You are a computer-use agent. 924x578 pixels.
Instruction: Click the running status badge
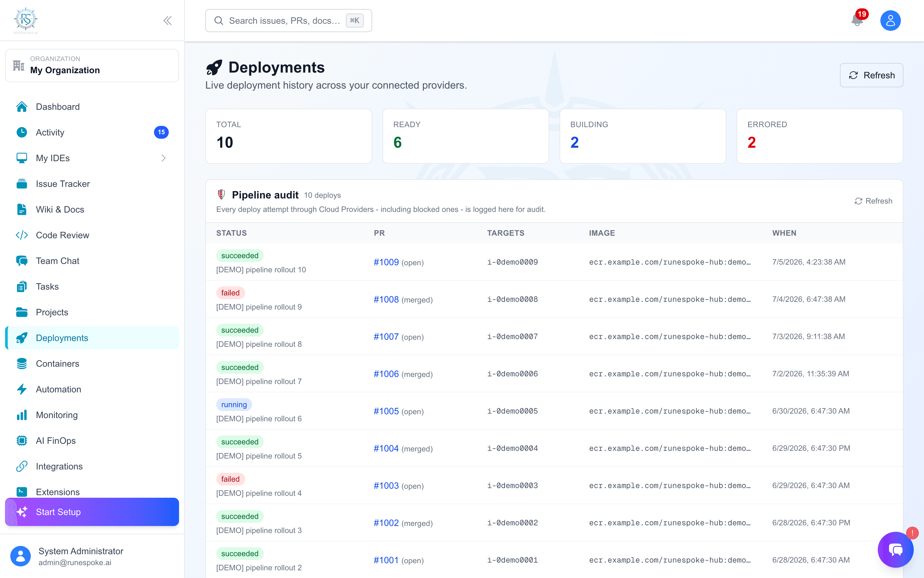click(234, 405)
